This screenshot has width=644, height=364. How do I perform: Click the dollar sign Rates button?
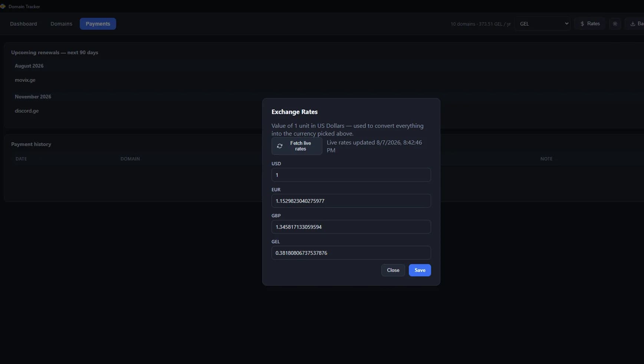(x=589, y=24)
